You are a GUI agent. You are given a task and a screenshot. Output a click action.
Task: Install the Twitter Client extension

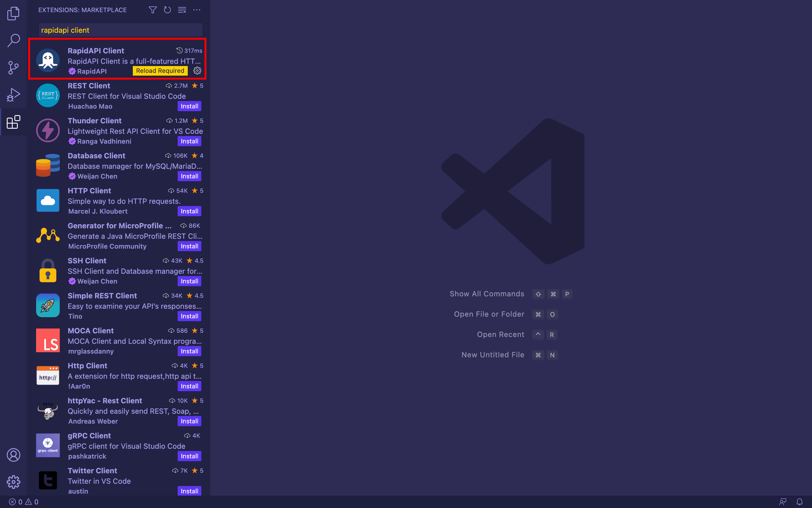coord(189,491)
